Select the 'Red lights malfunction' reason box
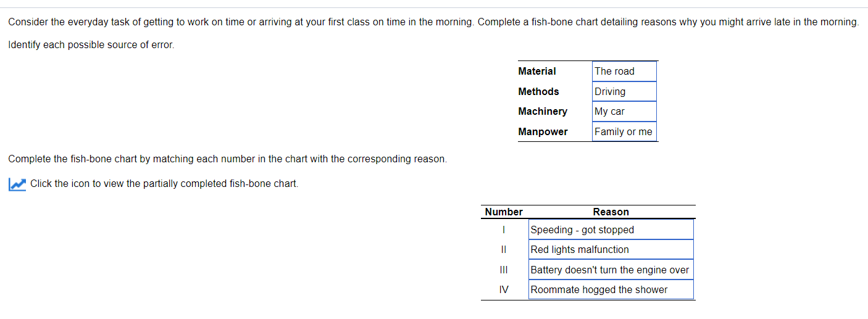The height and width of the screenshot is (319, 868). point(611,249)
